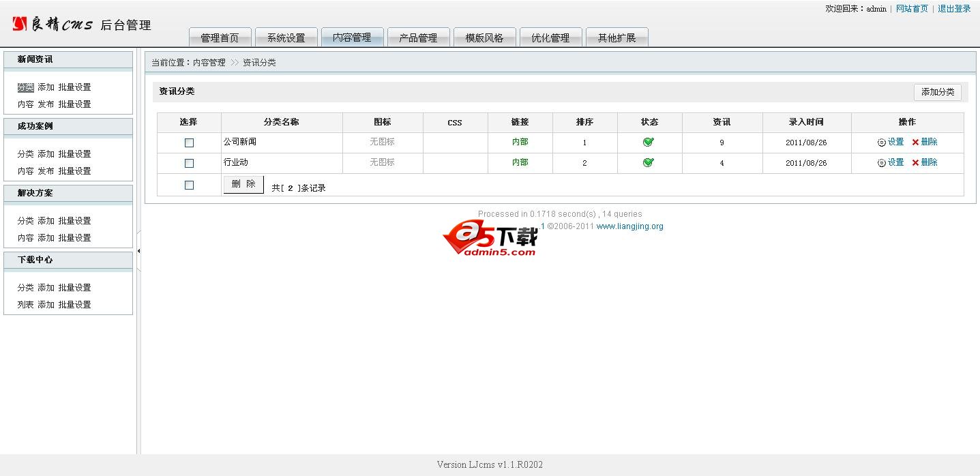The height and width of the screenshot is (476, 980).
Task: Click 内容管理 in the breadcrumb
Action: pos(209,63)
